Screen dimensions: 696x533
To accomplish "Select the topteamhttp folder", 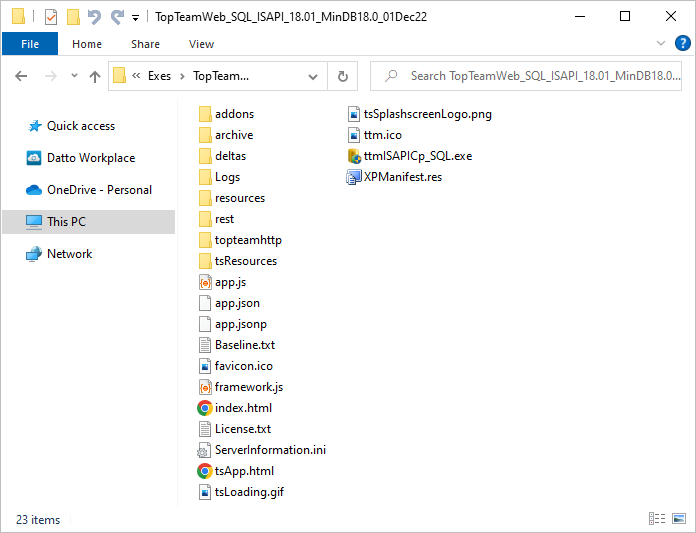I will tap(240, 240).
